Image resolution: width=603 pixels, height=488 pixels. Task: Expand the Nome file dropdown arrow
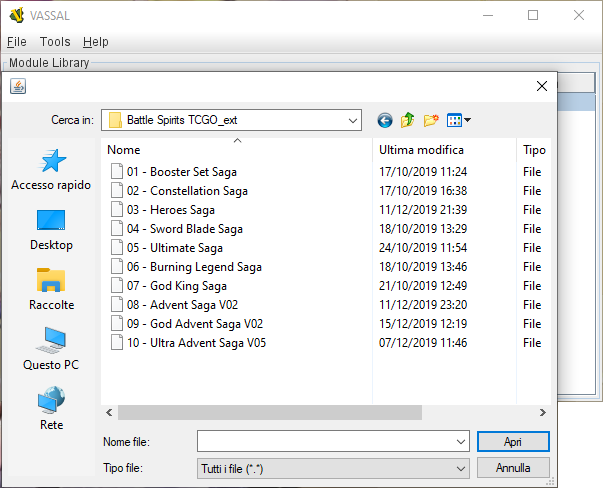point(461,441)
